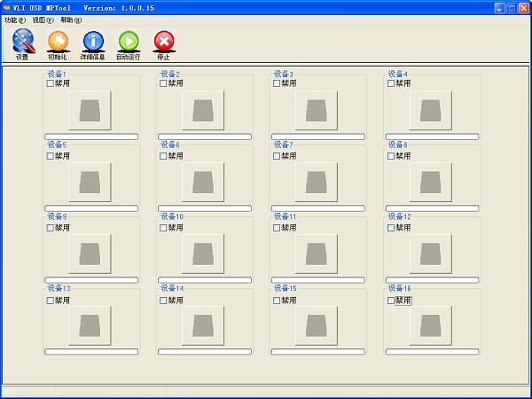Open the 帮助(H) menu
Viewport: 532px width, 399px height.
71,20
